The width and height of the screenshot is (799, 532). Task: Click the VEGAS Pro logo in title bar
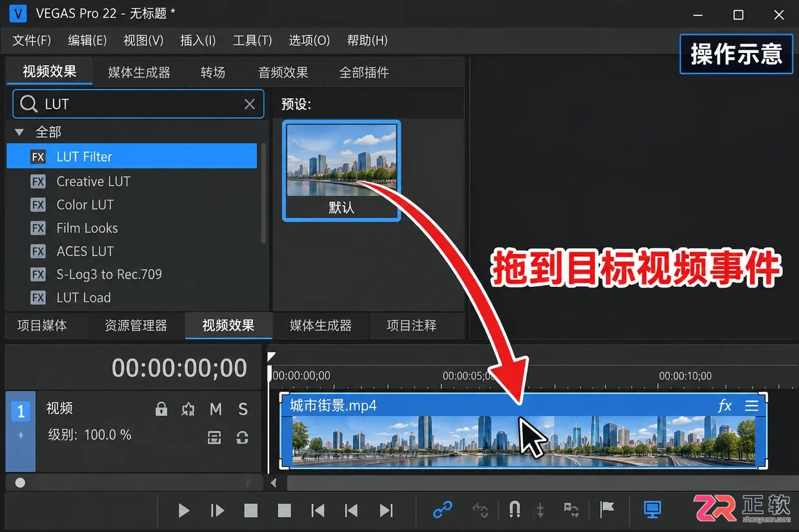pyautogui.click(x=18, y=13)
